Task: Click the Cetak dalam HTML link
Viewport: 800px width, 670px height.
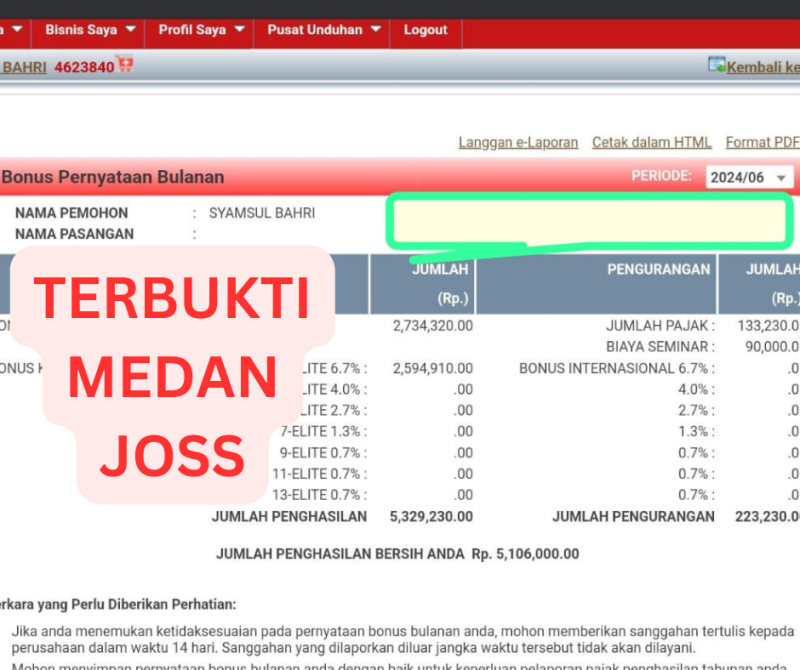Action: [651, 142]
